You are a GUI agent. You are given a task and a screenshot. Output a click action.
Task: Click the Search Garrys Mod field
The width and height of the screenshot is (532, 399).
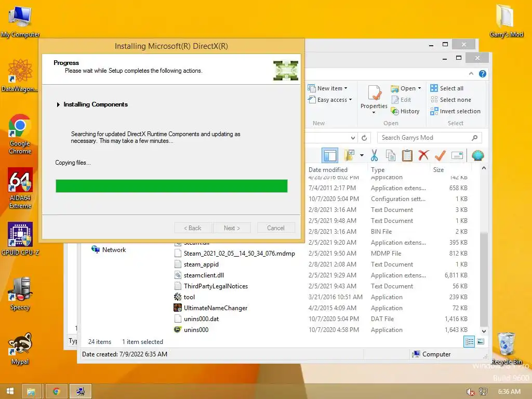pos(430,138)
